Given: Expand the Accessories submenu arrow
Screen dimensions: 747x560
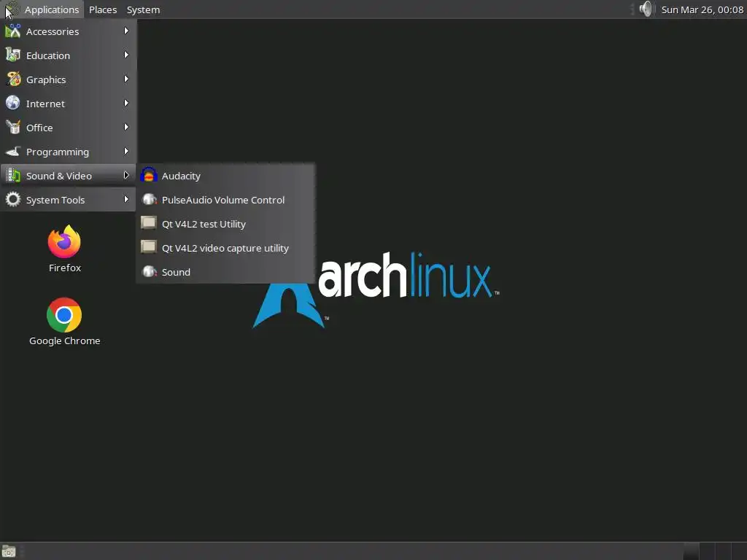Looking at the screenshot, I should [126, 31].
